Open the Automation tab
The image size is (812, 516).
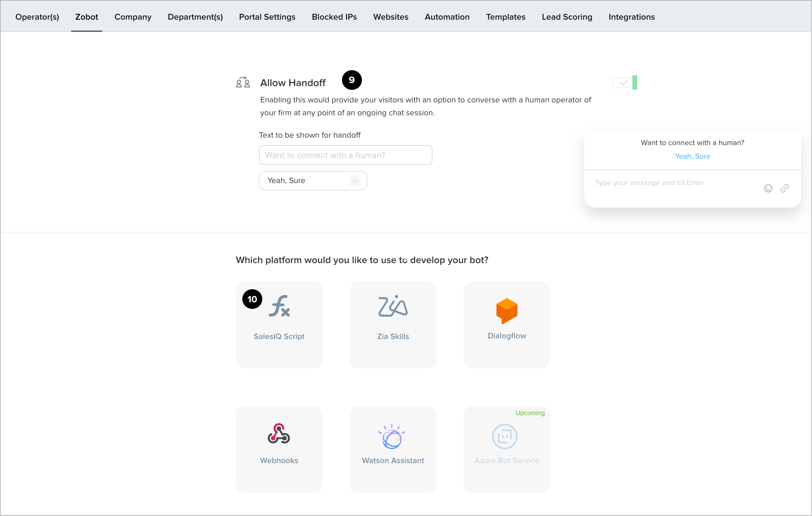(447, 17)
